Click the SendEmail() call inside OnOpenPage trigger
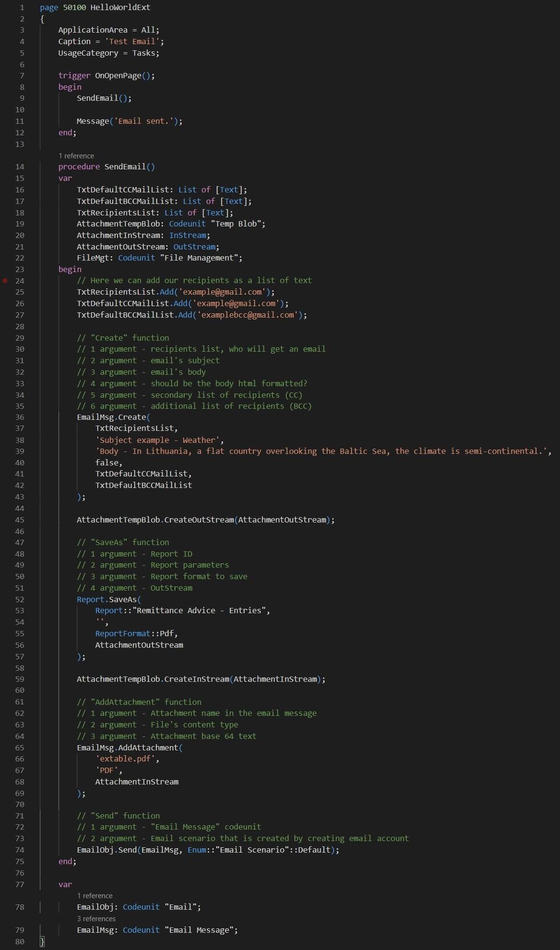 (104, 98)
